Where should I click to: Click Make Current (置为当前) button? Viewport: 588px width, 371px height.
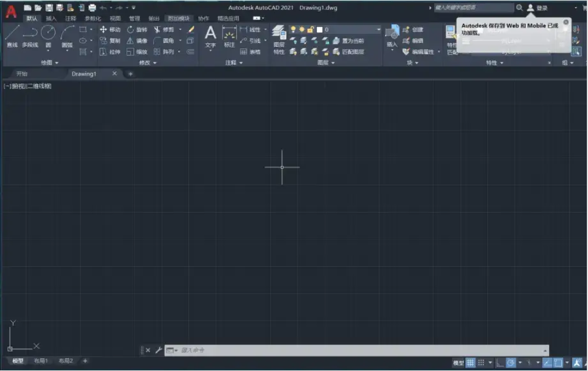348,40
